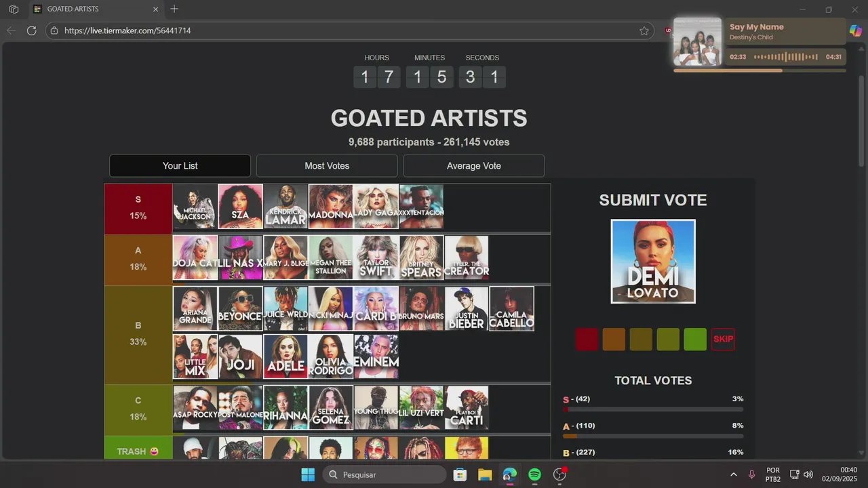Click in the Search taskbar box
Screen dimensions: 868x488
click(x=384, y=474)
